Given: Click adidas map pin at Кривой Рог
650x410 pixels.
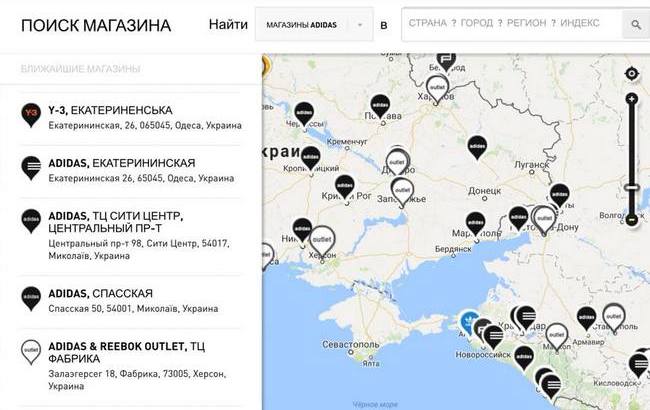Looking at the screenshot, I should 344,187.
